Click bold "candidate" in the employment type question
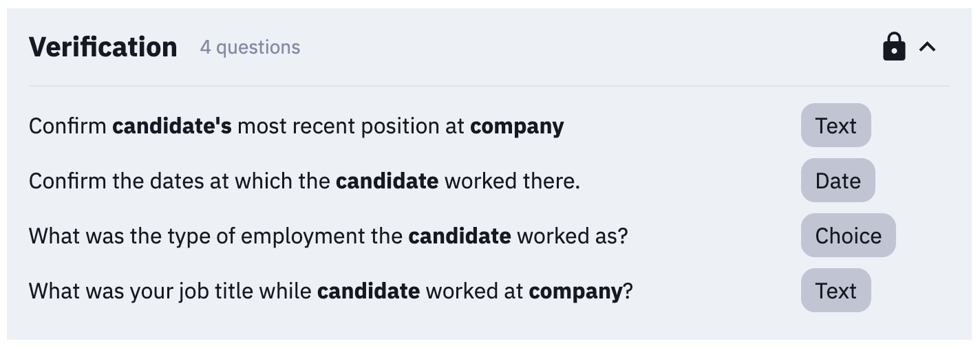The width and height of the screenshot is (980, 348). coord(459,237)
